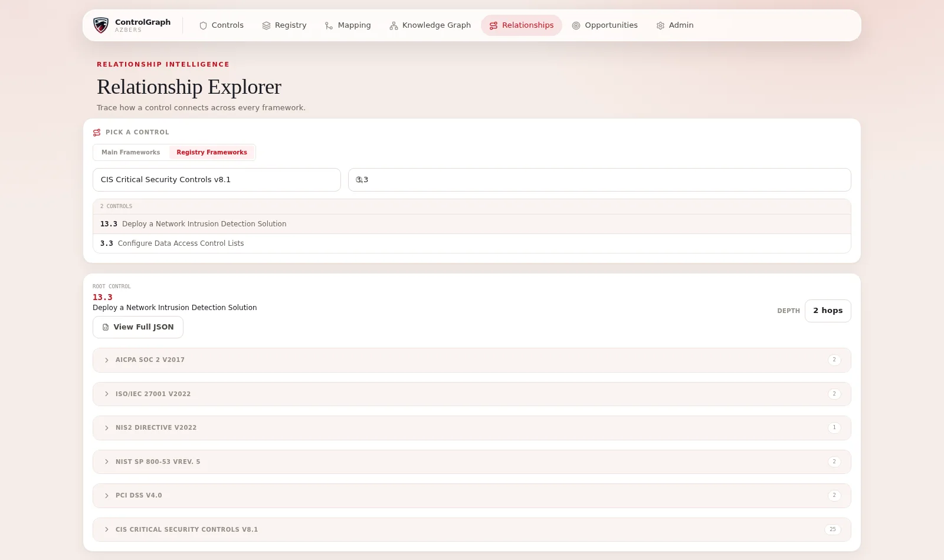Open the Admin nav tab

[x=675, y=25]
